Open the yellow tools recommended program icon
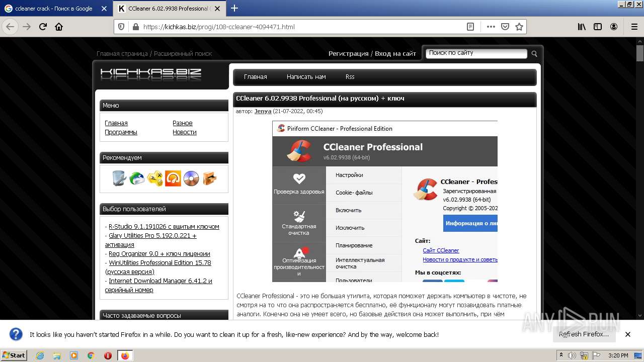This screenshot has width=644, height=362. [155, 178]
